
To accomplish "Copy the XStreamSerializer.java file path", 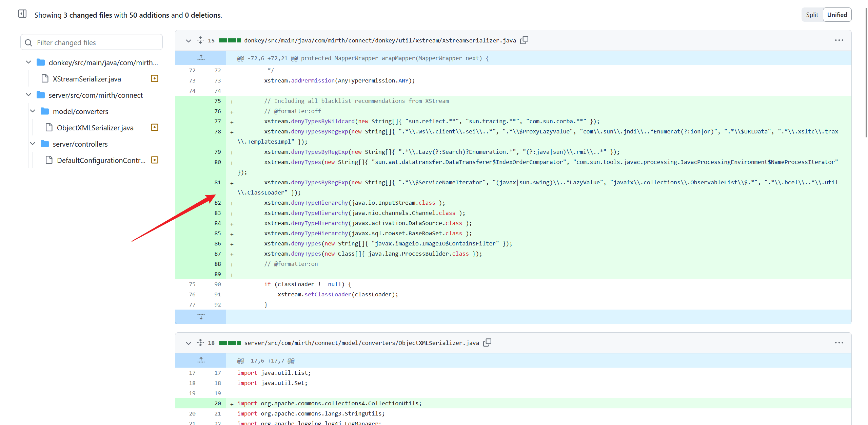I will (524, 40).
